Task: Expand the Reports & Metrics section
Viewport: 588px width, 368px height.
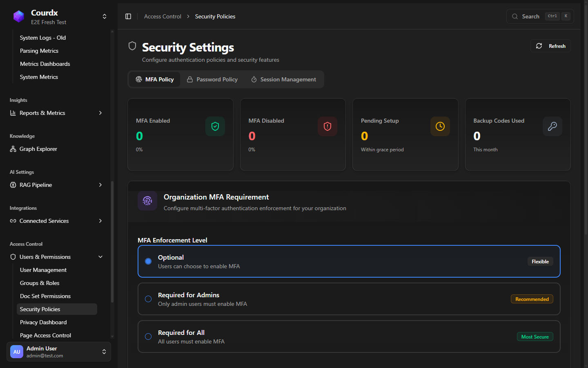Action: (x=100, y=113)
